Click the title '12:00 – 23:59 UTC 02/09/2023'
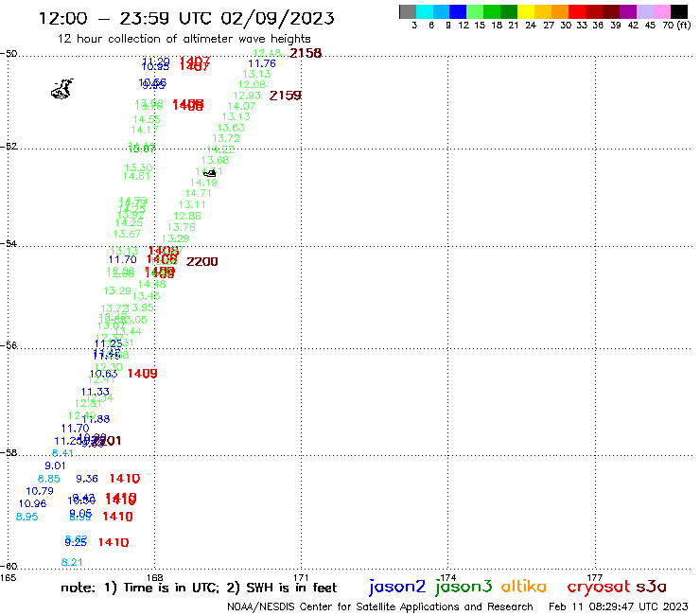Viewport: 700px width, 615px height. pyautogui.click(x=186, y=18)
